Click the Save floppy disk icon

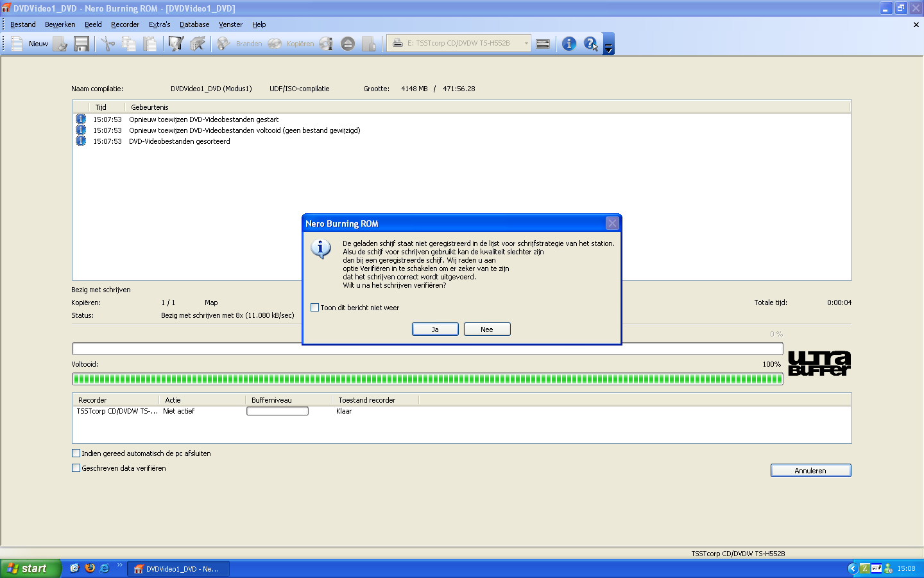click(81, 44)
